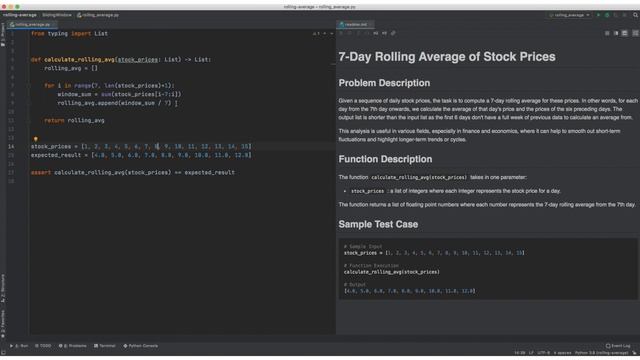This screenshot has width=640, height=360.
Task: Click the 'from typing import List' line
Action: tap(69, 33)
